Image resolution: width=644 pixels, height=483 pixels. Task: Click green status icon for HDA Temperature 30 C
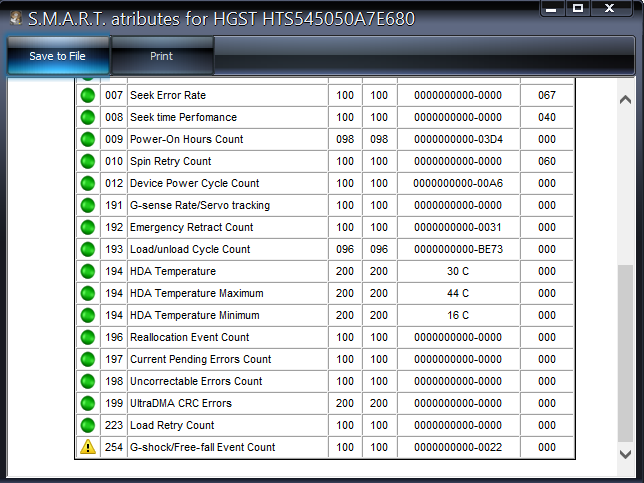point(87,271)
